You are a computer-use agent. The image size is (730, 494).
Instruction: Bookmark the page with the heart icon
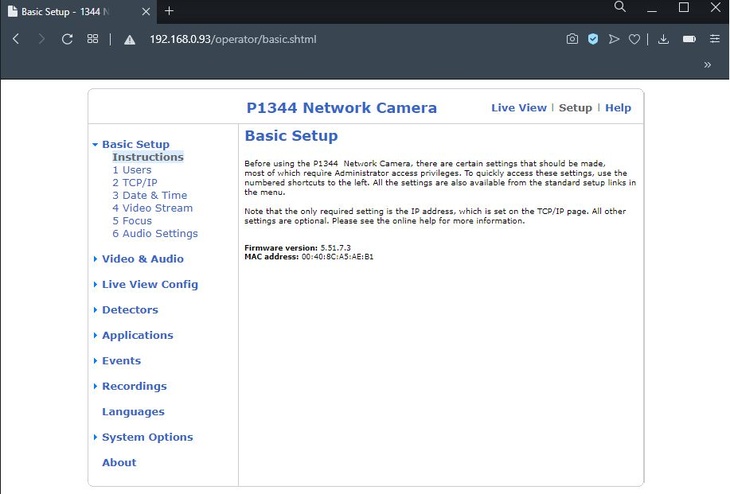point(634,40)
